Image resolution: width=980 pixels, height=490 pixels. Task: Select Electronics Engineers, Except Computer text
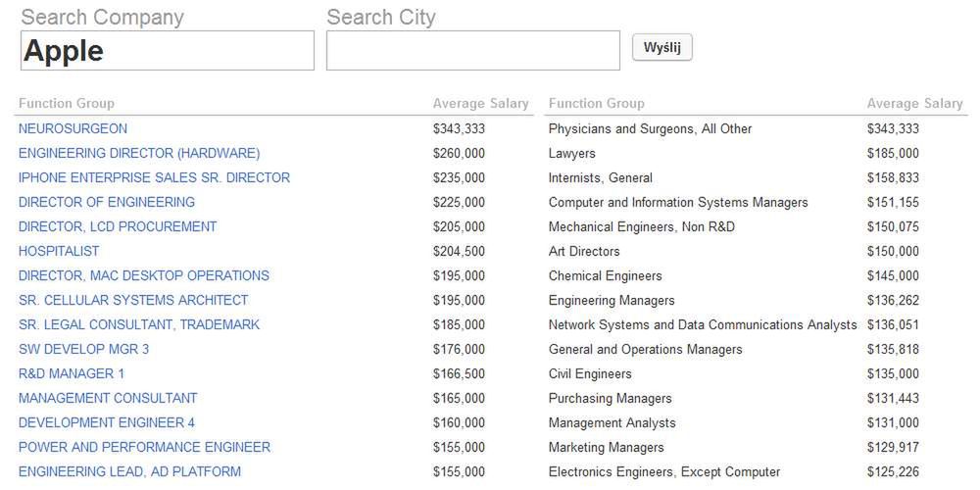click(x=664, y=472)
